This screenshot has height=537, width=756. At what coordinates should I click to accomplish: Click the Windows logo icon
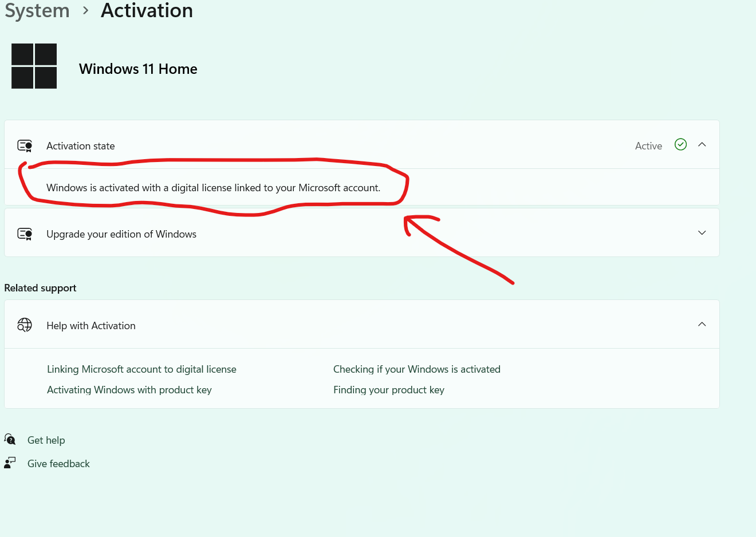34,66
